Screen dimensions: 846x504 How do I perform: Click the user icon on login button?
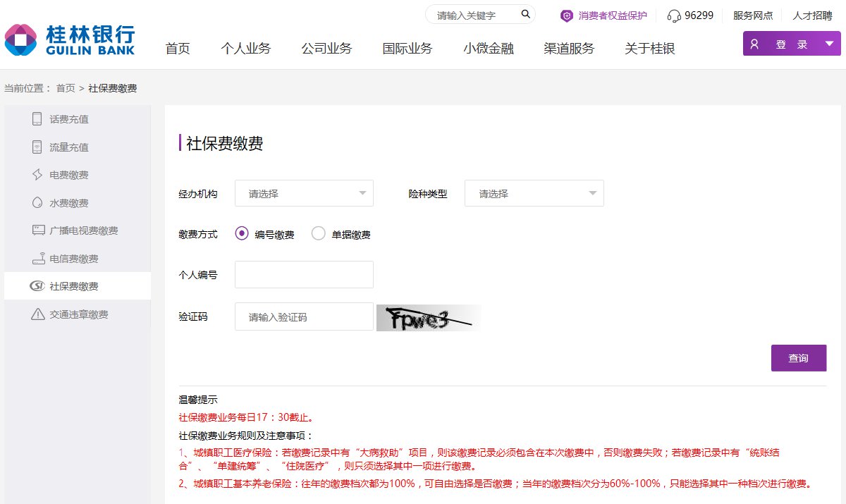(x=754, y=44)
